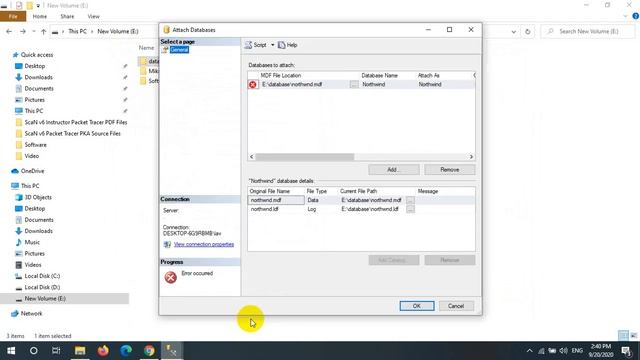This screenshot has height=360, width=640.
Task: Launch Microsoft Edge from taskbar
Action: pos(126,351)
